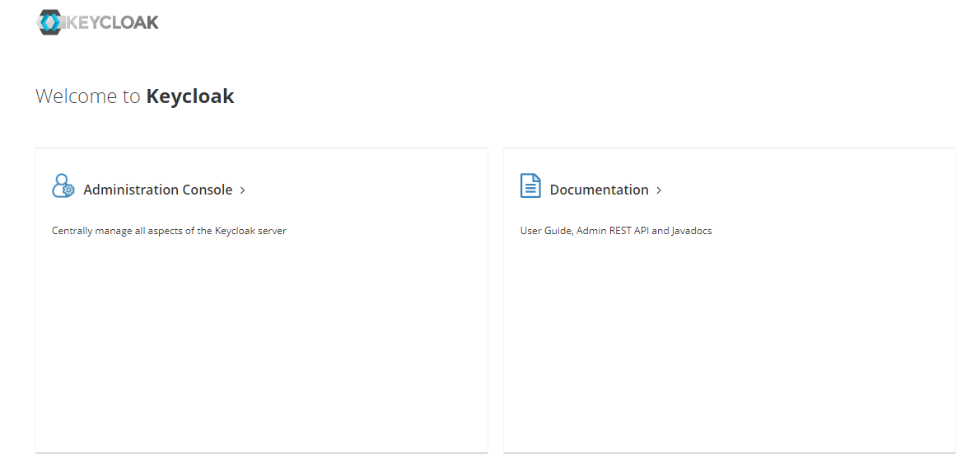Expand the Documentation chevron arrow
The height and width of the screenshot is (474, 980).
[659, 190]
